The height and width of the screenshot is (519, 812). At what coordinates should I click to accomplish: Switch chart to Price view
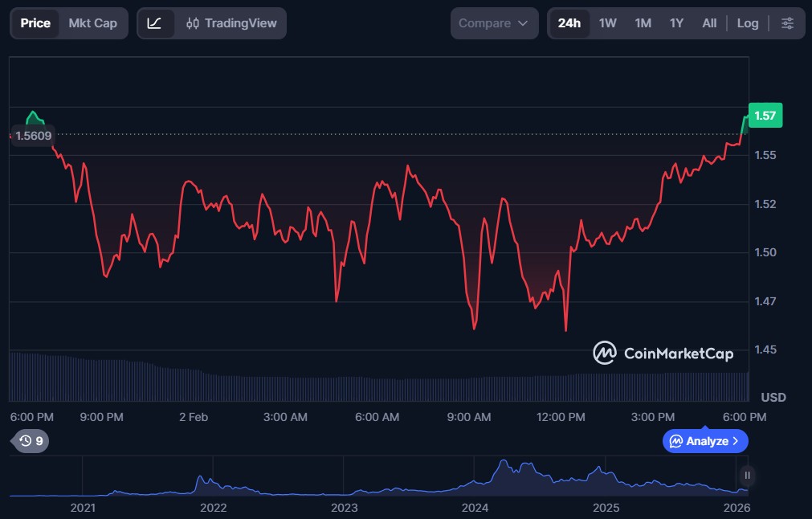click(35, 23)
